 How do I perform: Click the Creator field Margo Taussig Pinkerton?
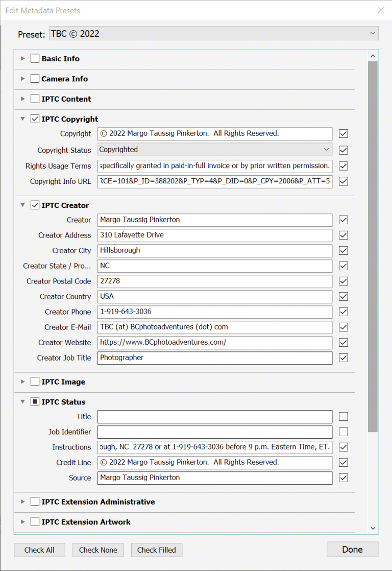coord(215,220)
